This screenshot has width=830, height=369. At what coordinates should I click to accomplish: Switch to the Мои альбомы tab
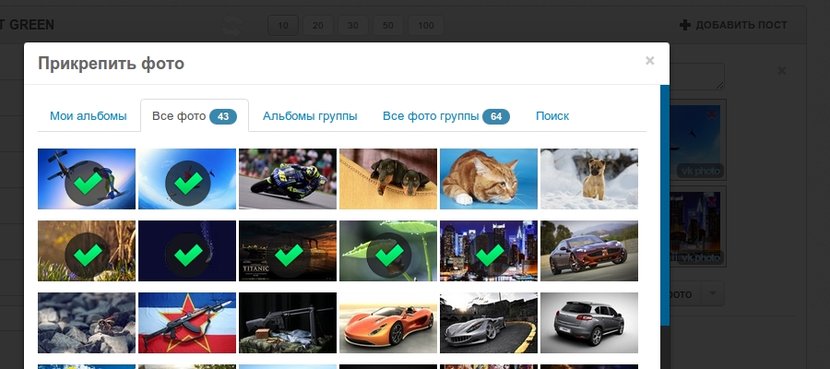tap(88, 116)
